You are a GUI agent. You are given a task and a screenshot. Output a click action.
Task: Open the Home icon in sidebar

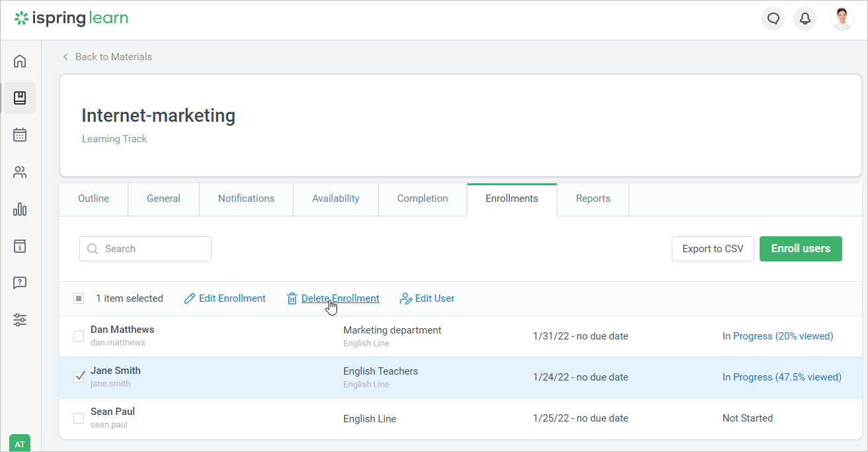20,61
